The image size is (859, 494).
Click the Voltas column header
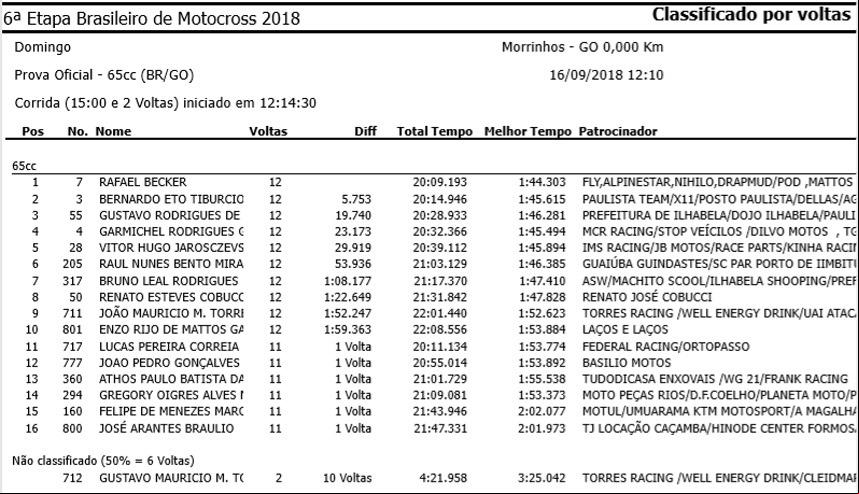pos(268,131)
